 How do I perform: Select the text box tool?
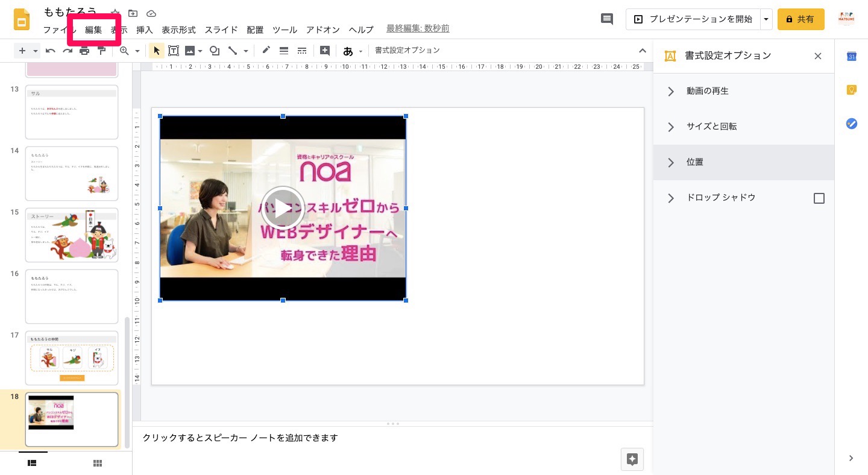tap(174, 51)
